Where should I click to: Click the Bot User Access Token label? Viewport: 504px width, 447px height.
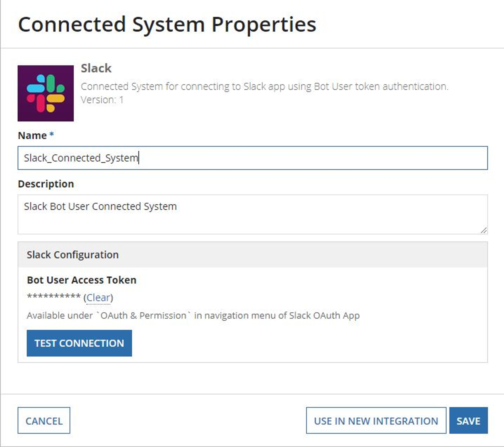tap(82, 280)
